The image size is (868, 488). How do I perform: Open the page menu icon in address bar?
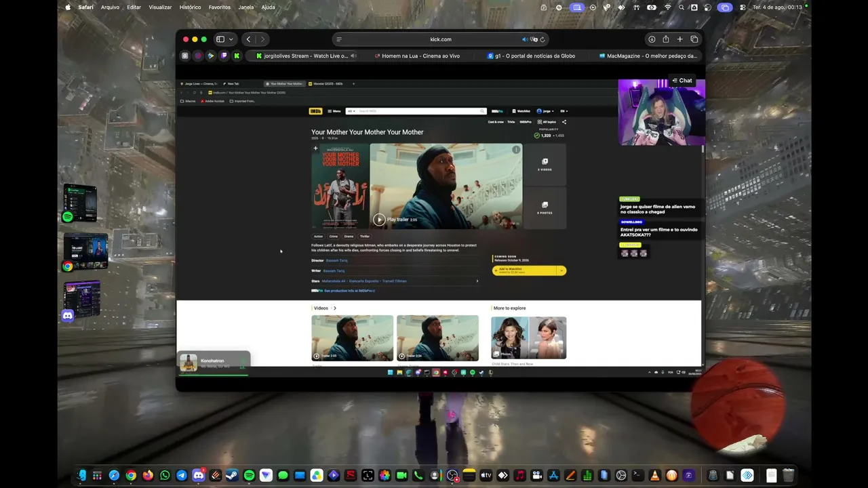[x=339, y=39]
